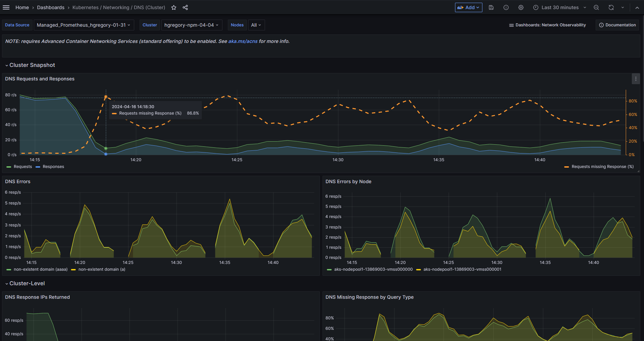Star this dashboard as favorite
The height and width of the screenshot is (341, 644).
pyautogui.click(x=174, y=7)
